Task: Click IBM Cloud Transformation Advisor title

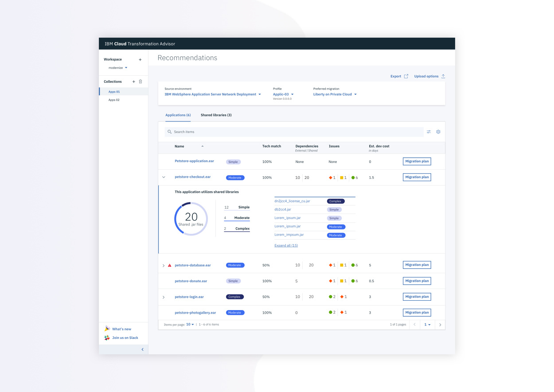Action: tap(140, 44)
